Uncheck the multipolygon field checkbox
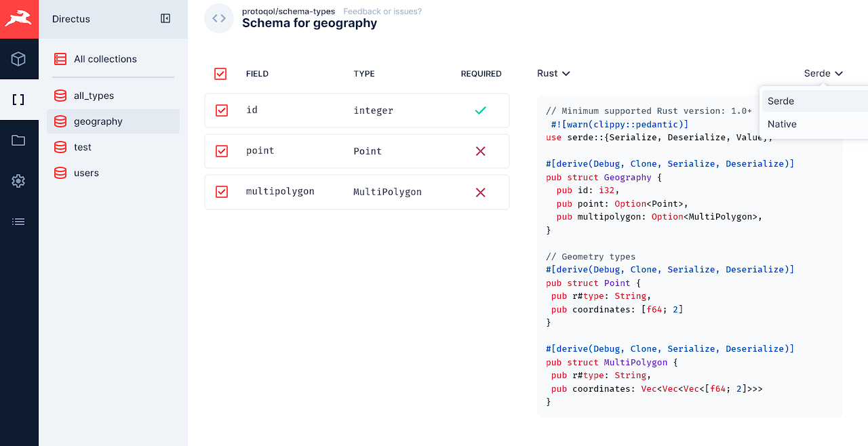 click(x=222, y=192)
